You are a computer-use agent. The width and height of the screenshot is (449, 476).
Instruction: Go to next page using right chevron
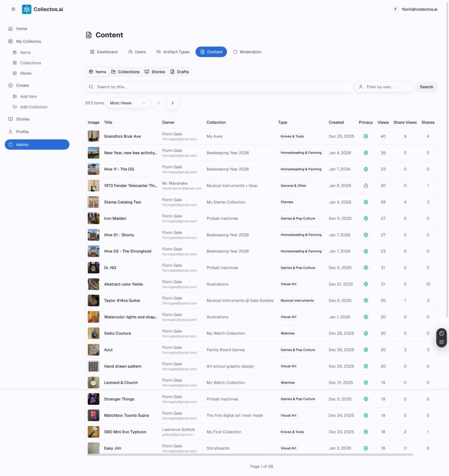172,103
